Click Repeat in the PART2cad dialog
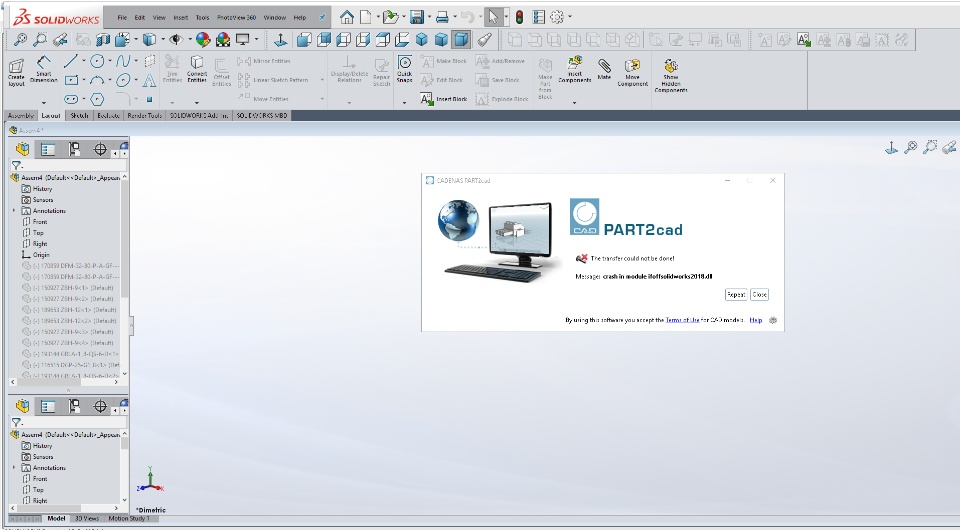The height and width of the screenshot is (530, 960). coord(735,294)
